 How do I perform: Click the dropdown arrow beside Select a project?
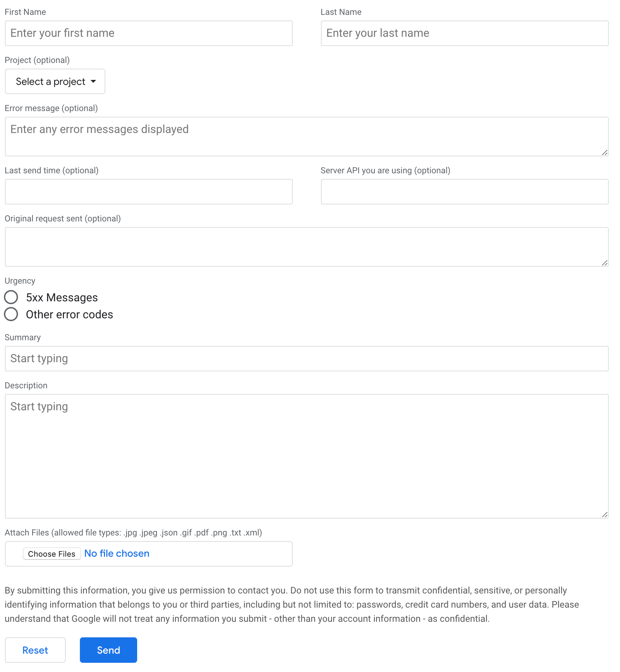pos(93,81)
